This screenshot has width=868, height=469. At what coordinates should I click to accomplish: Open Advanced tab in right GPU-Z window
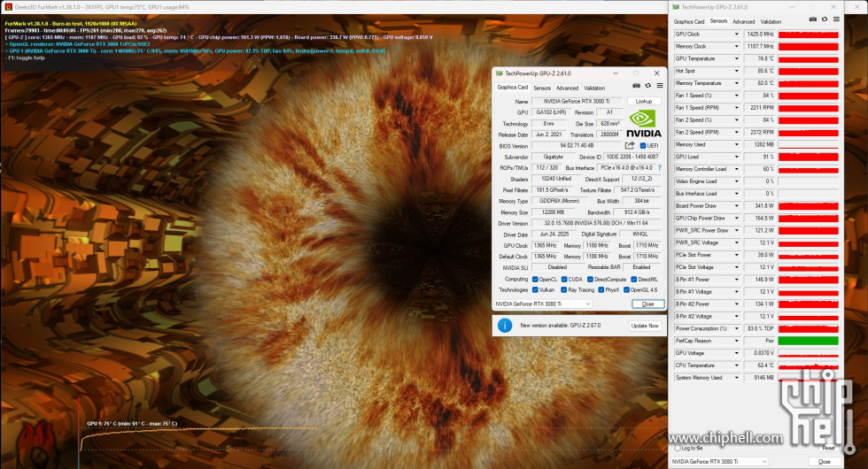743,21
